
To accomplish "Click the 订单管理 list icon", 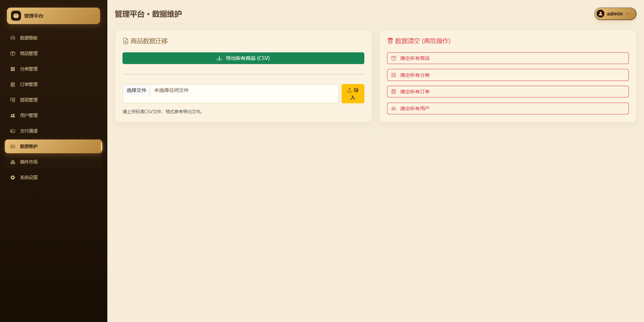I will tap(13, 84).
